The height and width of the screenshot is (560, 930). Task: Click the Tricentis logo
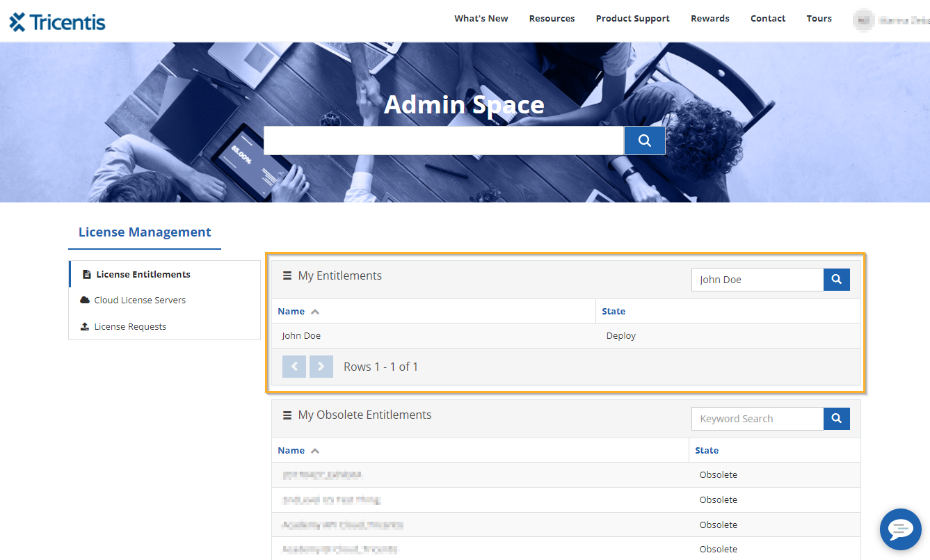[x=57, y=22]
